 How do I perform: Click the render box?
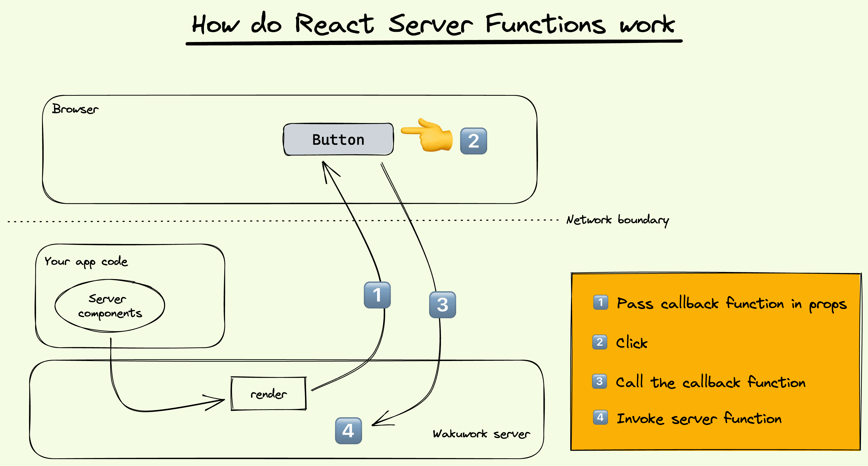coord(268,393)
